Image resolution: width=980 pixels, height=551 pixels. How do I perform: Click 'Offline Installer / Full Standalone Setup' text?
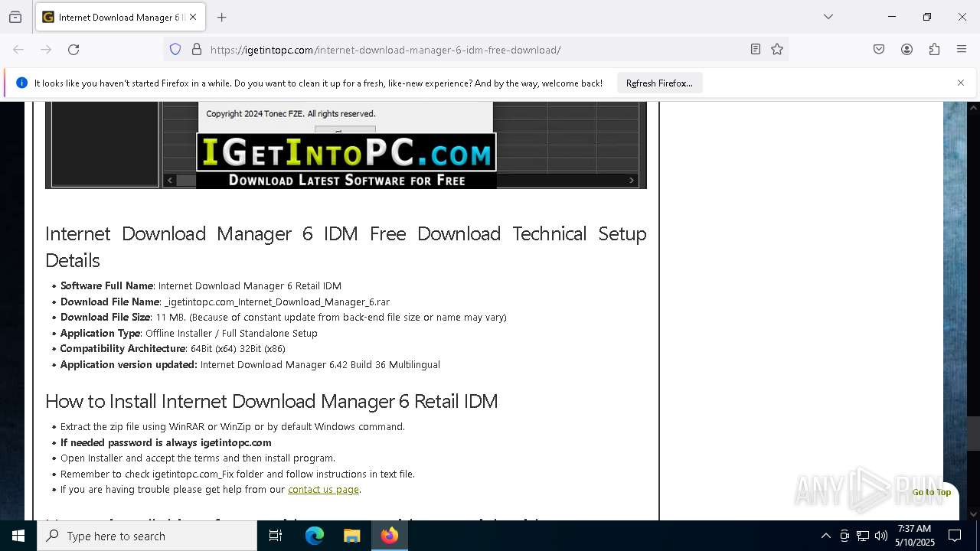(x=231, y=334)
